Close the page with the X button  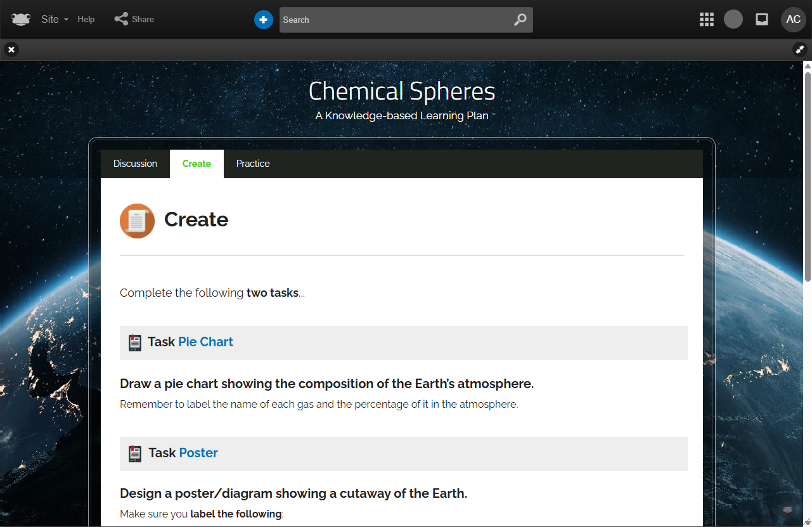pos(11,49)
